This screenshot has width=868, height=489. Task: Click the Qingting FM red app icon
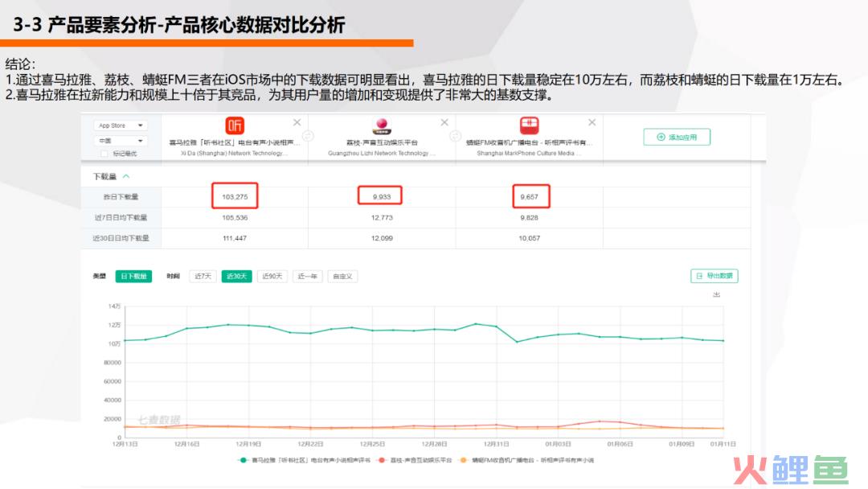529,125
